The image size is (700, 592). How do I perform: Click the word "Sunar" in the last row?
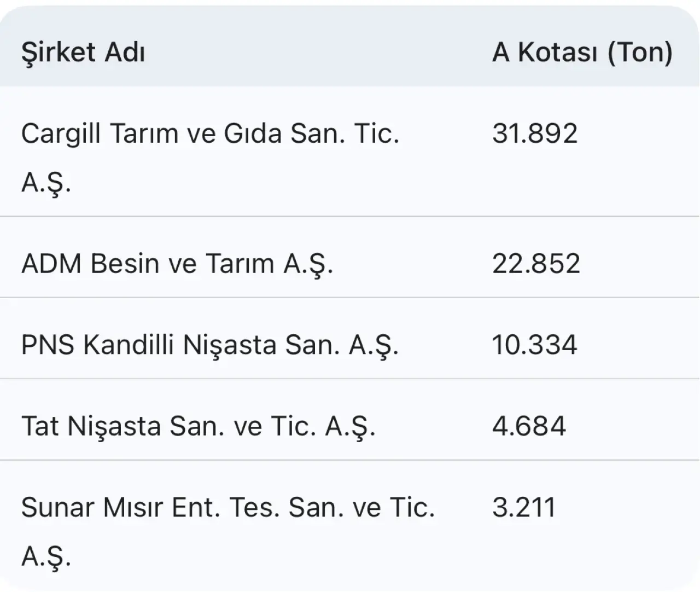[57, 508]
